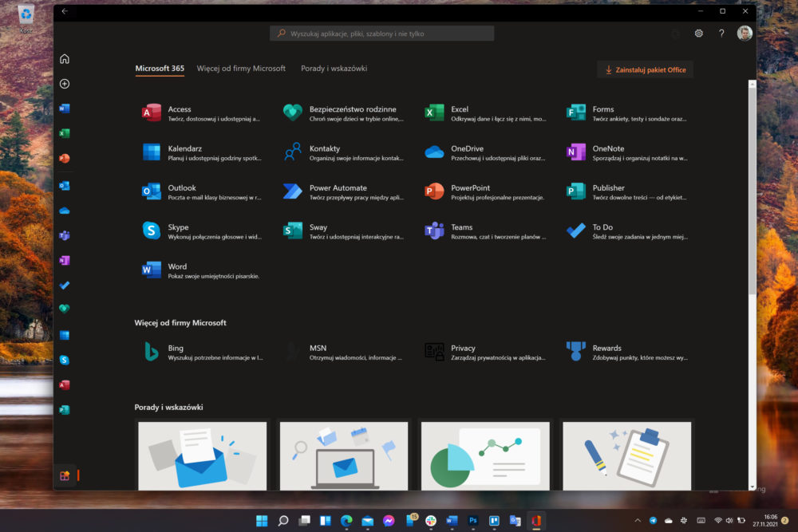
Task: Open the pie chart tip thumbnail
Action: coord(485,455)
